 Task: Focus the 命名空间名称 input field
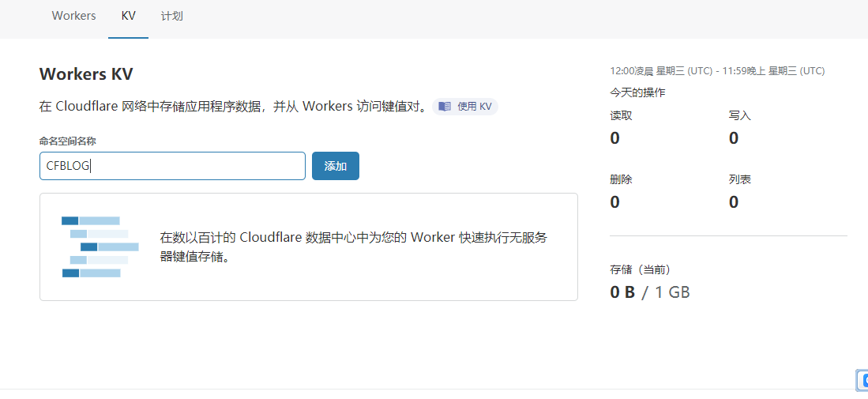tap(173, 166)
